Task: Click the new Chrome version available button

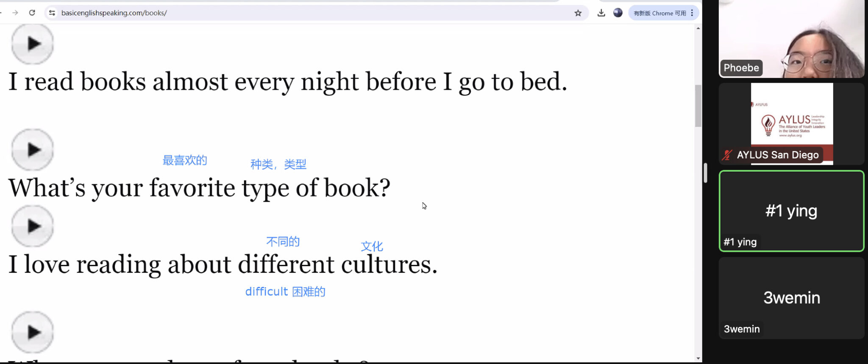Action: pyautogui.click(x=660, y=13)
